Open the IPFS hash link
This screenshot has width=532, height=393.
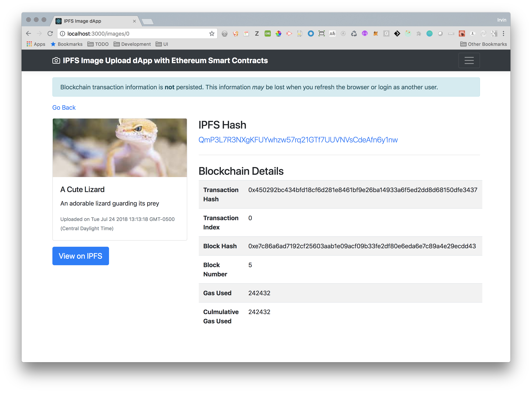click(298, 140)
